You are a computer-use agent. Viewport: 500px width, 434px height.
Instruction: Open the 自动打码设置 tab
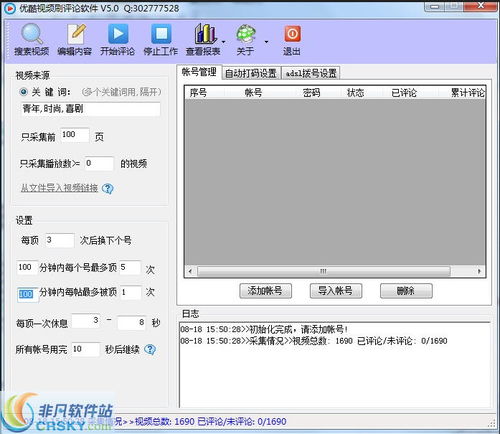tap(251, 73)
